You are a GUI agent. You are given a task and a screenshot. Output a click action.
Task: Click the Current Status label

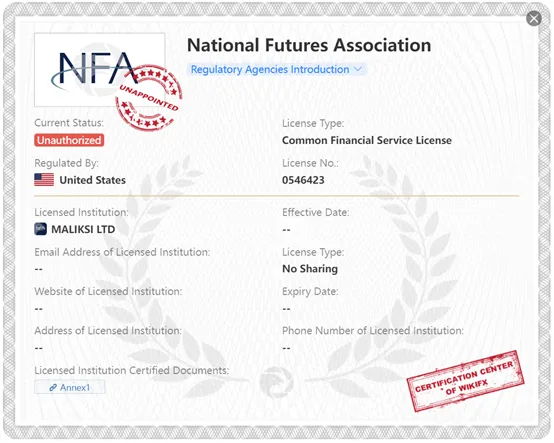coord(69,123)
